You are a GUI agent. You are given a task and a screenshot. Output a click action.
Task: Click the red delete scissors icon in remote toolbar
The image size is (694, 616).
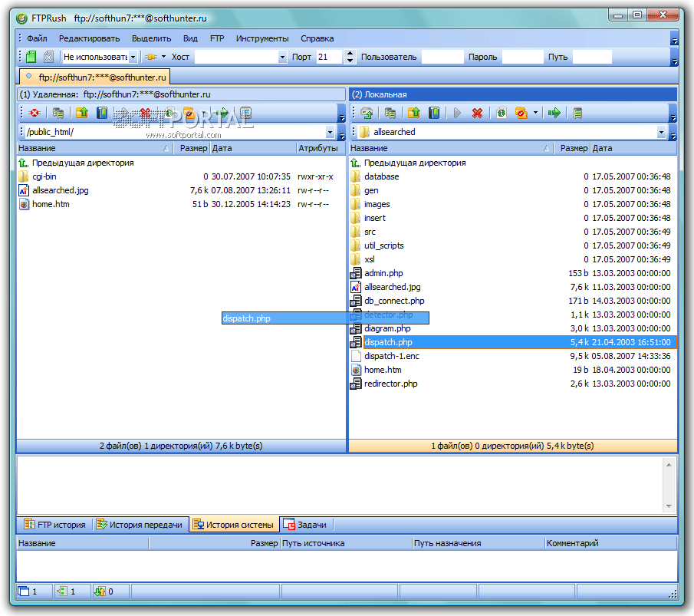pos(145,114)
